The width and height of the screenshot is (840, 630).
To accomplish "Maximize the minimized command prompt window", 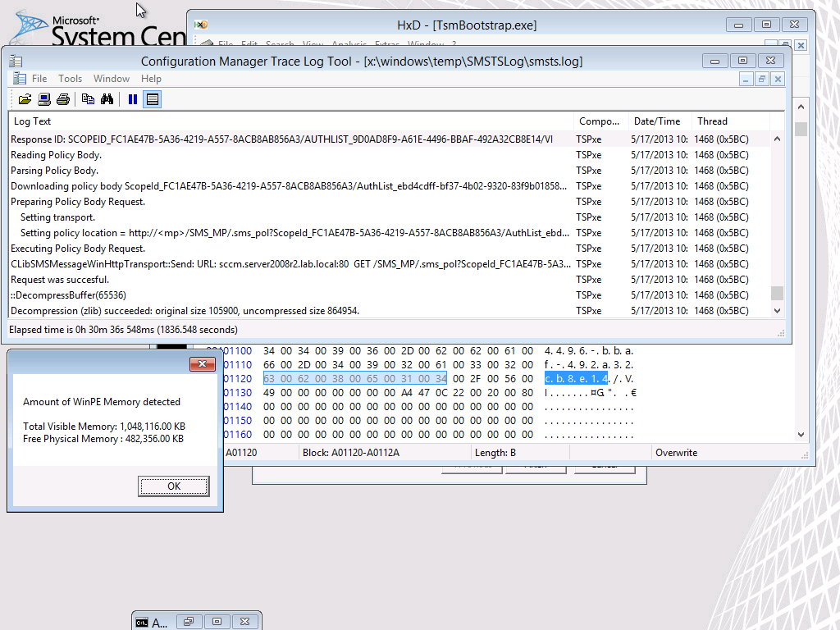I will 217,622.
